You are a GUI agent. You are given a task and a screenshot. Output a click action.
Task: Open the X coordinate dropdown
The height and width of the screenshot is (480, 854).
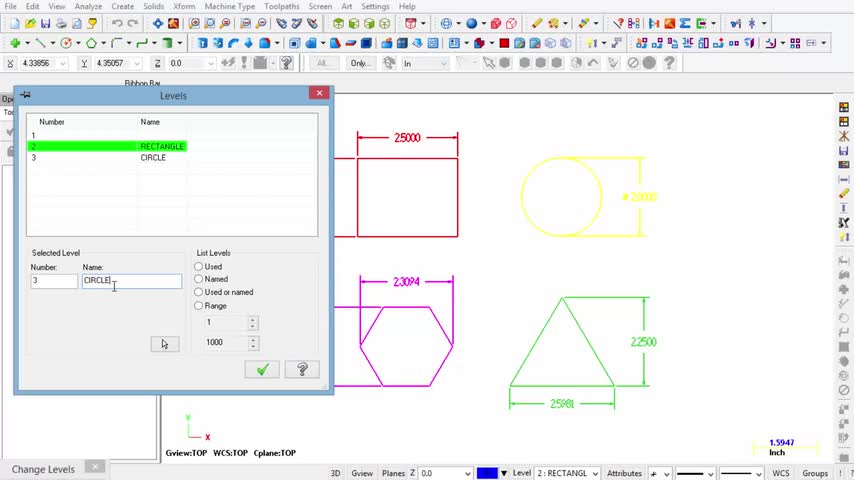click(x=63, y=64)
